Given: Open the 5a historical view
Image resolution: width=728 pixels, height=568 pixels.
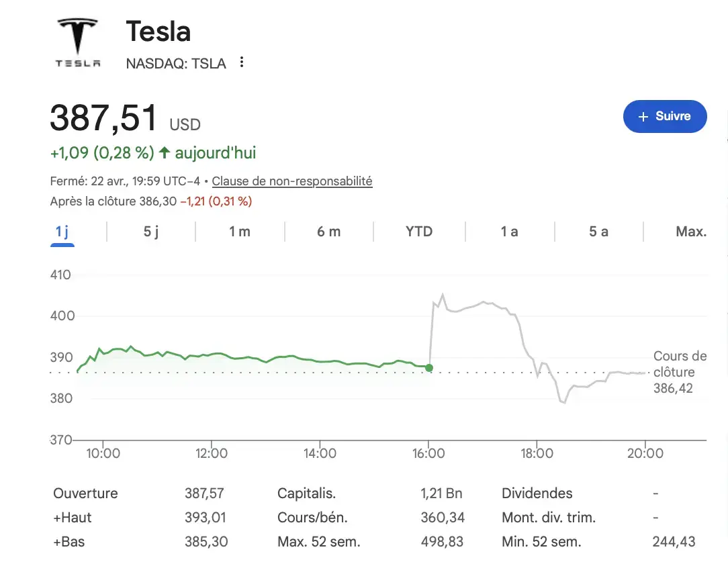Looking at the screenshot, I should tap(598, 231).
